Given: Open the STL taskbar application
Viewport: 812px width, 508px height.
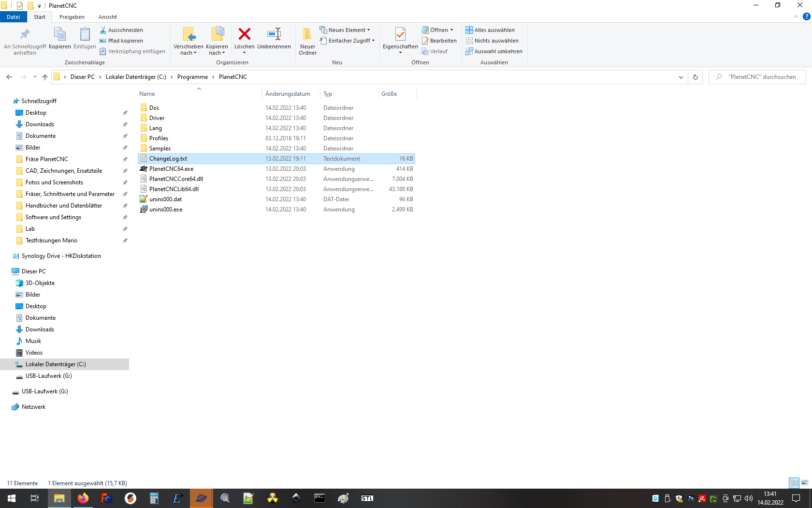Looking at the screenshot, I should click(367, 498).
